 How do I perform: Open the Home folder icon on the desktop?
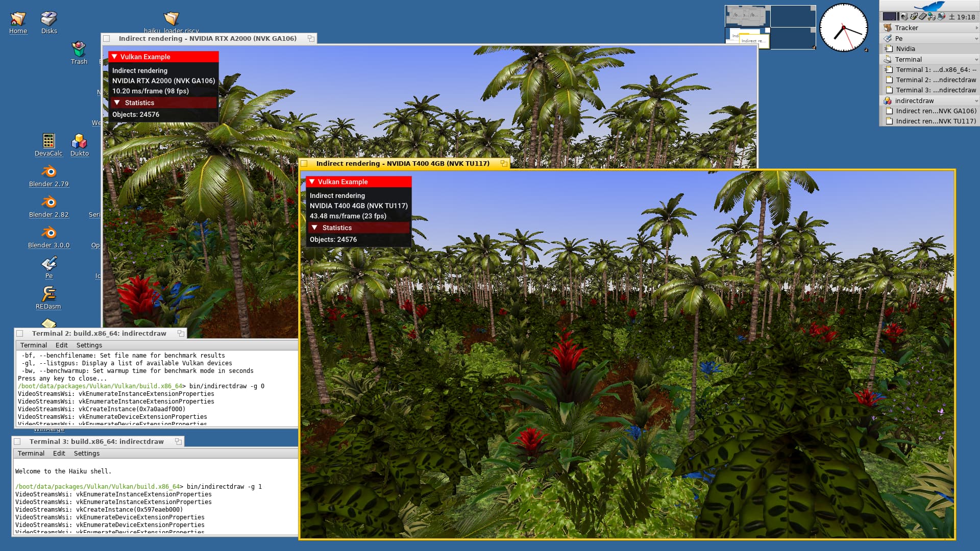18,19
